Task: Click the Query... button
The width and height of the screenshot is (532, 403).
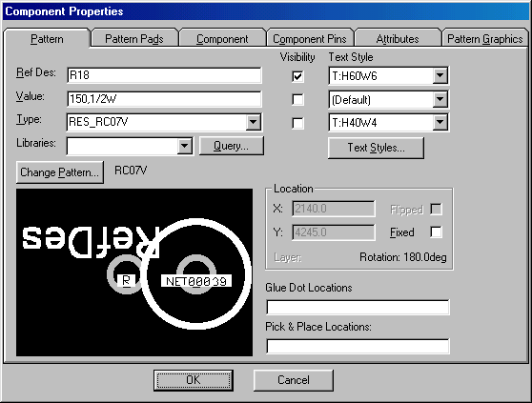Action: [231, 146]
